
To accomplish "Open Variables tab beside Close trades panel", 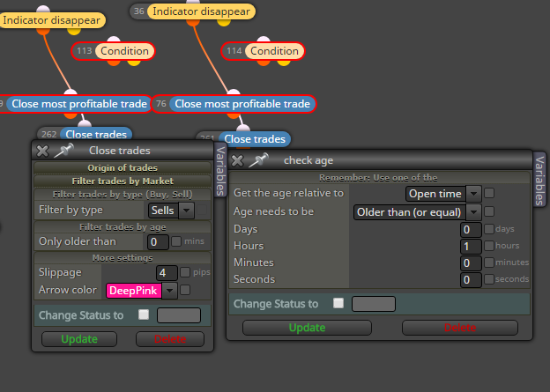I will [x=220, y=170].
